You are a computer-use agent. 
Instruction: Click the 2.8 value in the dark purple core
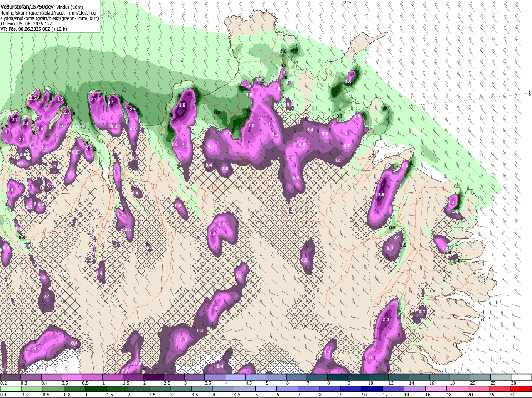point(182,106)
